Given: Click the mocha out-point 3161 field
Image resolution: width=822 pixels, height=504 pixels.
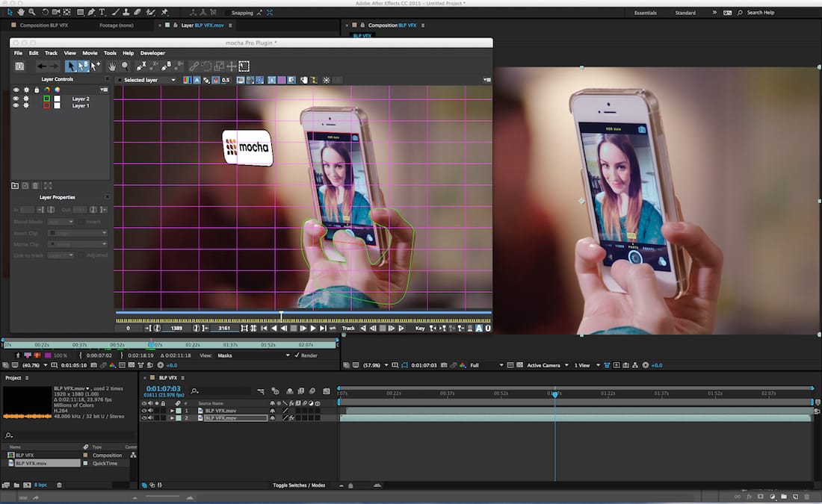Looking at the screenshot, I should 224,329.
